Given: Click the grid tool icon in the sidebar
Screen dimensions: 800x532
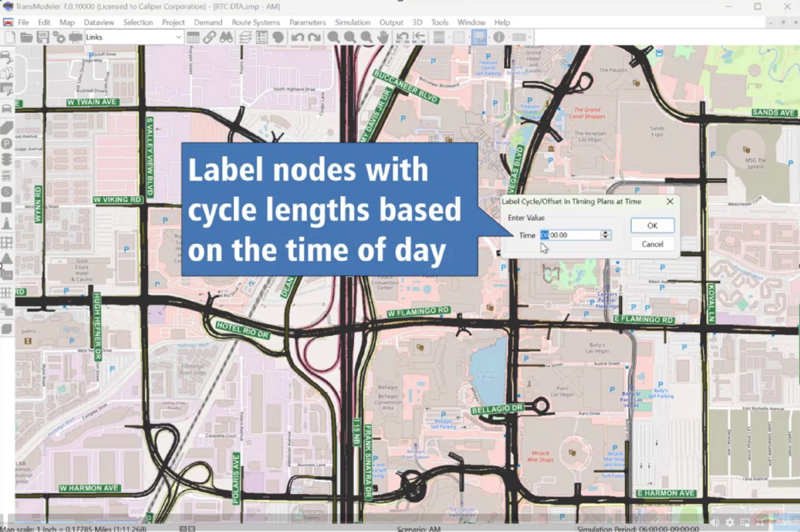Looking at the screenshot, I should pyautogui.click(x=7, y=241).
